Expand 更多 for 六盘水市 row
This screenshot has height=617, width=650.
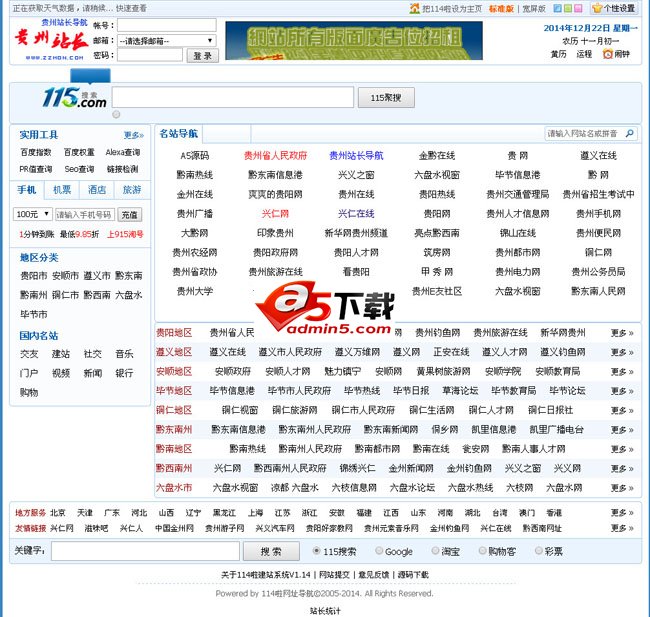622,488
